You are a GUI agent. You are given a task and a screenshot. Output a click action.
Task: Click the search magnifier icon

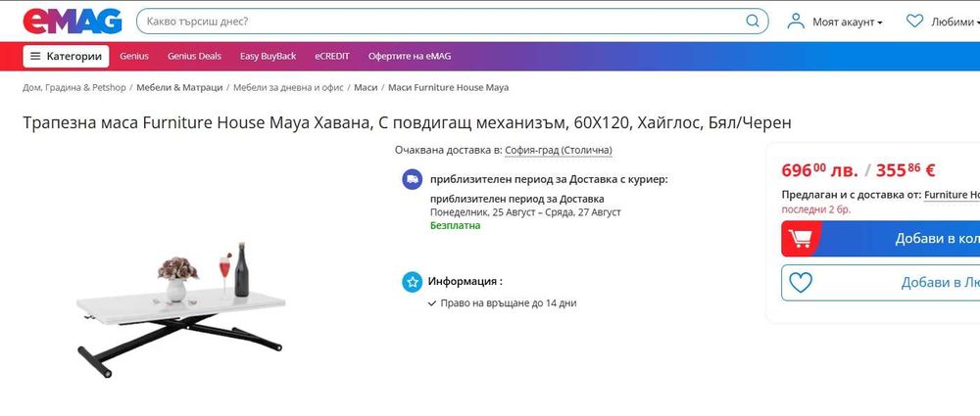(753, 22)
